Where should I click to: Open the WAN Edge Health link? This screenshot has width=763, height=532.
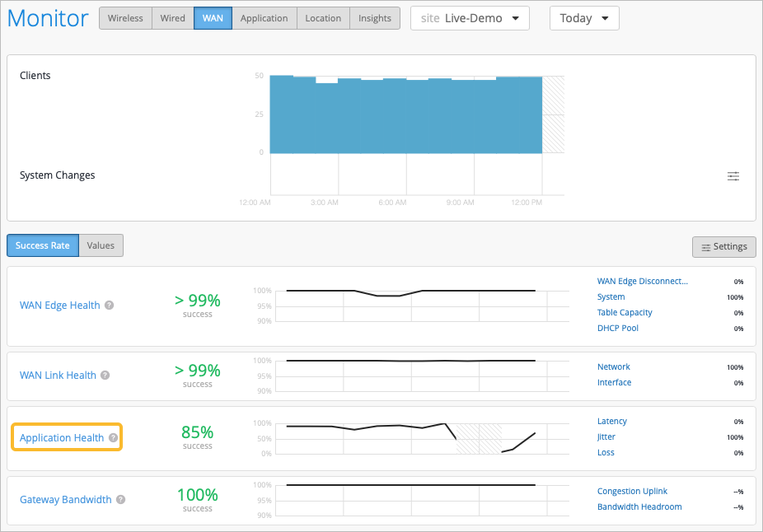click(x=60, y=305)
